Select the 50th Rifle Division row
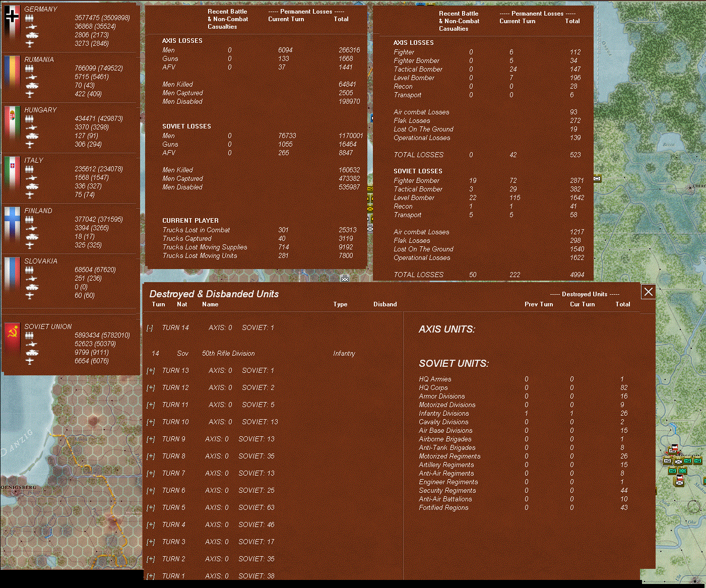 coord(253,354)
